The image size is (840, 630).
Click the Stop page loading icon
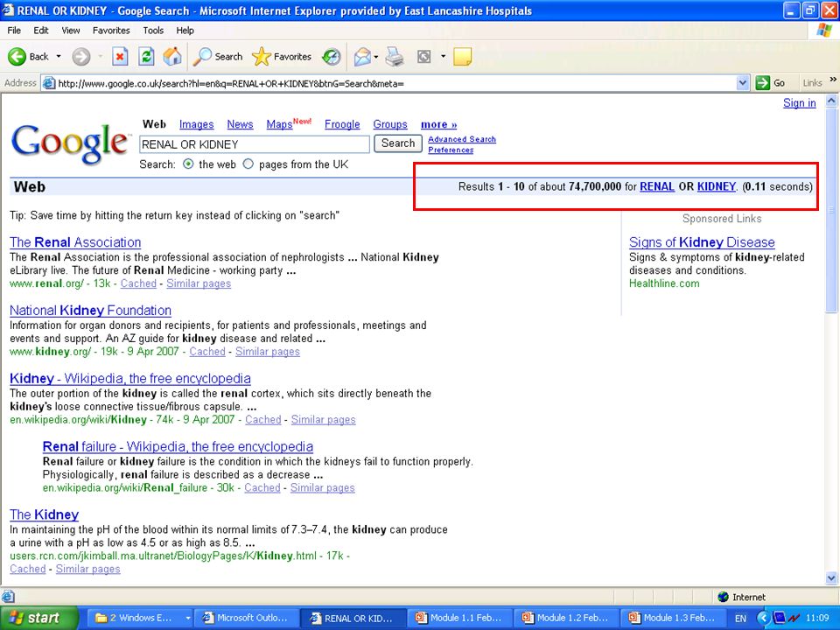[120, 56]
